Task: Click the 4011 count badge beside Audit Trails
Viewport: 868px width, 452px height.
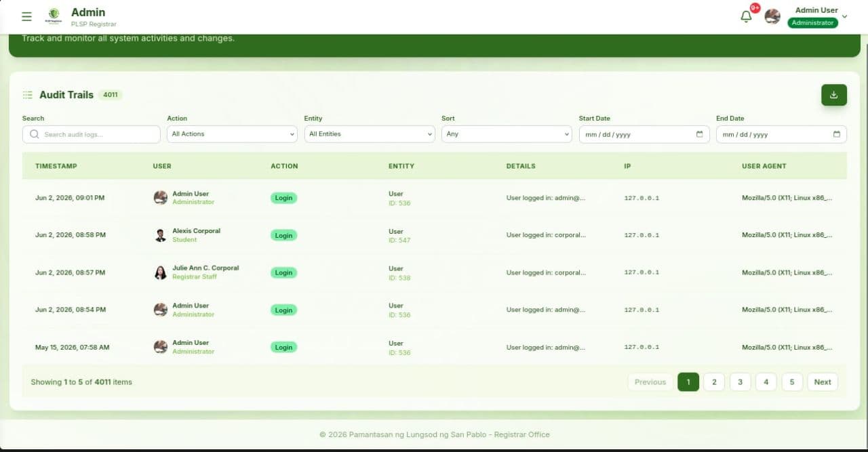Action: click(110, 95)
